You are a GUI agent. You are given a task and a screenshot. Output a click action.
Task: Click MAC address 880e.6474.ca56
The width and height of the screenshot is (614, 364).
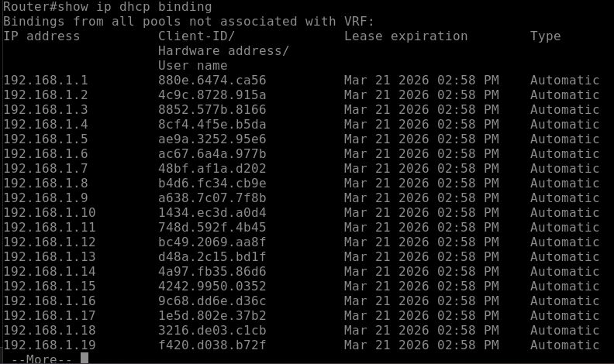[x=212, y=80]
